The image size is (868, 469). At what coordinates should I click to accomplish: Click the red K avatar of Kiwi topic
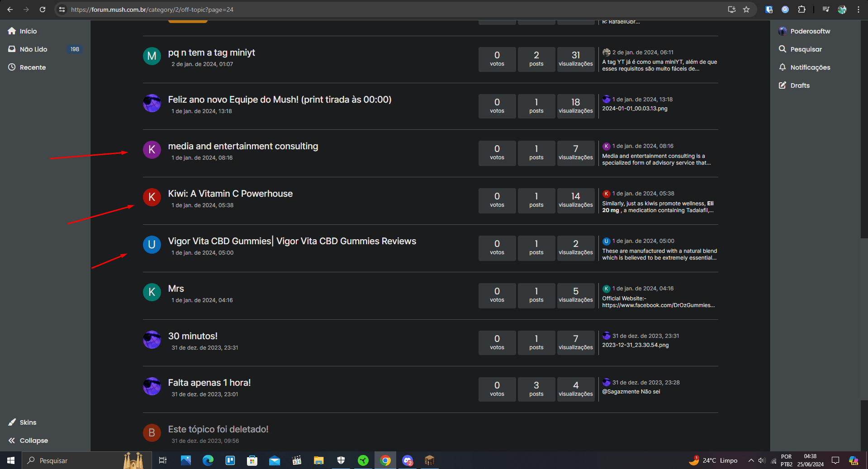pos(152,197)
